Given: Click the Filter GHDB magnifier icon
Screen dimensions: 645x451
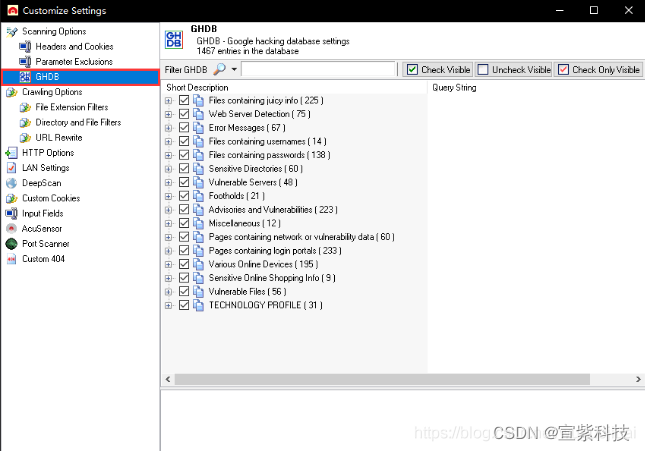Looking at the screenshot, I should (219, 69).
